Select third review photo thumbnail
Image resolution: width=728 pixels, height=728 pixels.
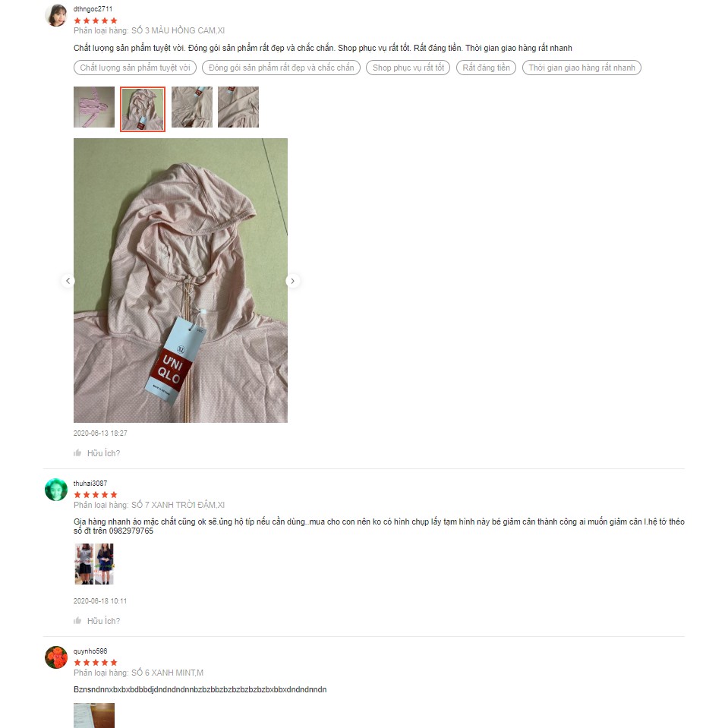192,107
